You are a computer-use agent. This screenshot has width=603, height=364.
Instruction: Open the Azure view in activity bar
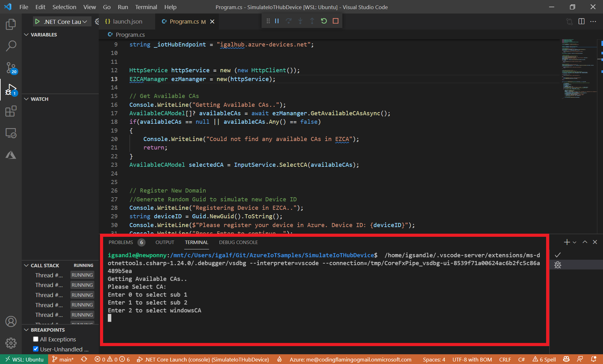coord(11,155)
